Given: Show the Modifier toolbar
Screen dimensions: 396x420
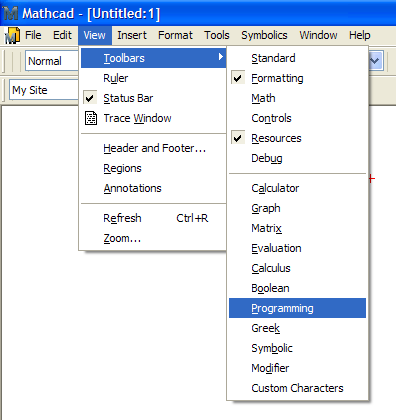Looking at the screenshot, I should pyautogui.click(x=297, y=368).
